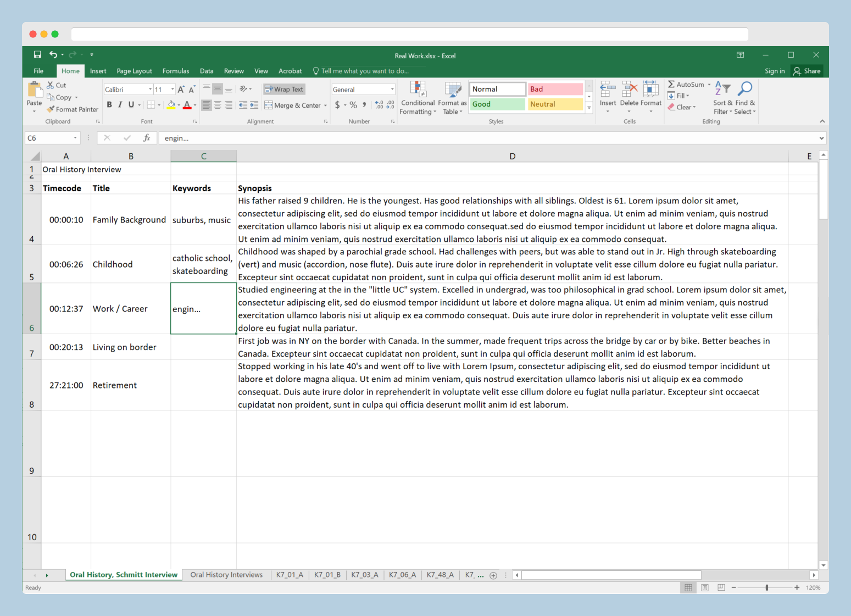Open the Name Box dropdown arrow
This screenshot has height=616, width=851.
pos(75,138)
